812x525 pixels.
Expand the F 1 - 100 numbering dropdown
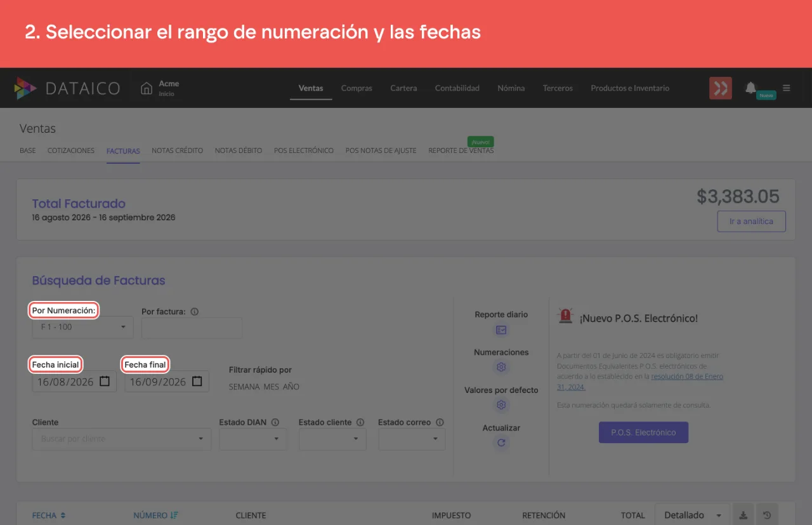coord(83,328)
